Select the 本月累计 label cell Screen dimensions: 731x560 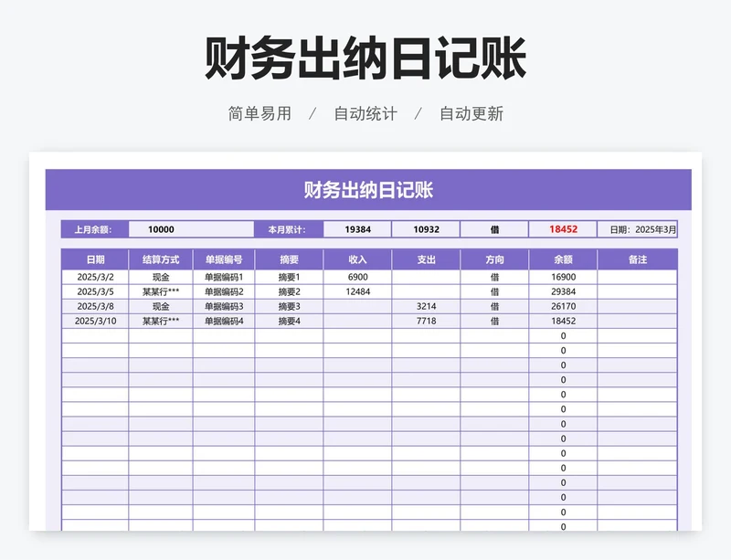(x=289, y=229)
